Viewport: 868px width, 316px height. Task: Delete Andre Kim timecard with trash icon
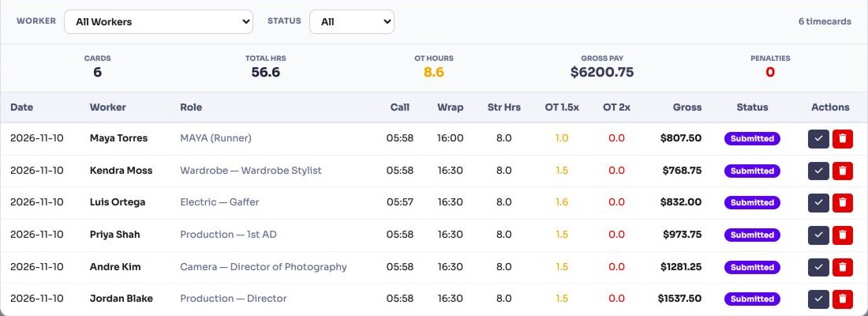[843, 267]
